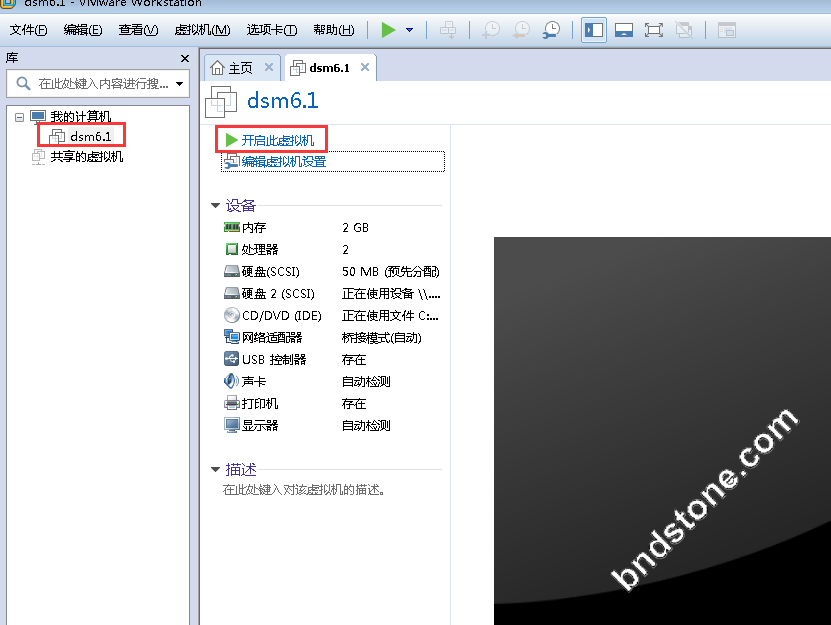831x625 pixels.
Task: Click the description text field placeholder
Action: 303,490
